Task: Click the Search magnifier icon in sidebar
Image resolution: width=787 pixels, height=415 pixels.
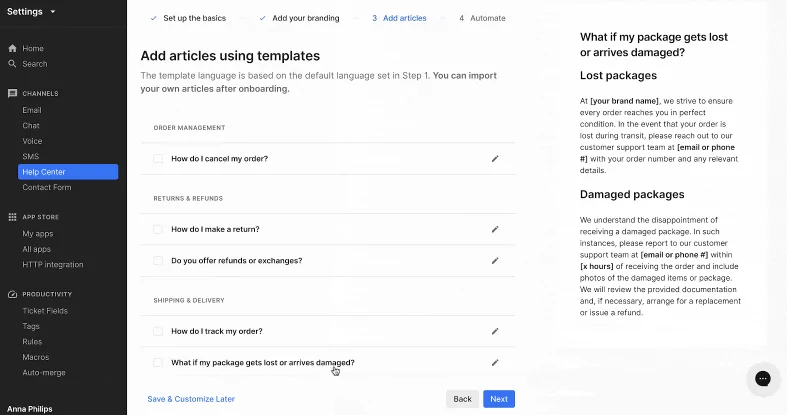Action: (13, 64)
